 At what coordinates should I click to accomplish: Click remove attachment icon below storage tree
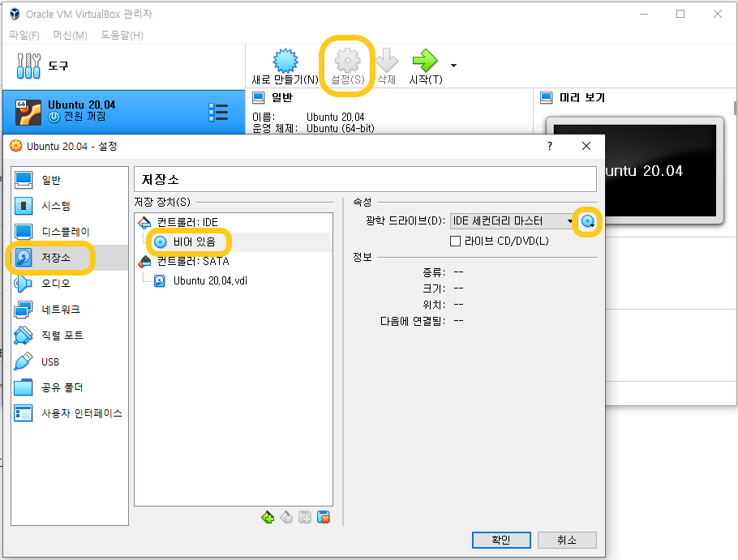(324, 518)
